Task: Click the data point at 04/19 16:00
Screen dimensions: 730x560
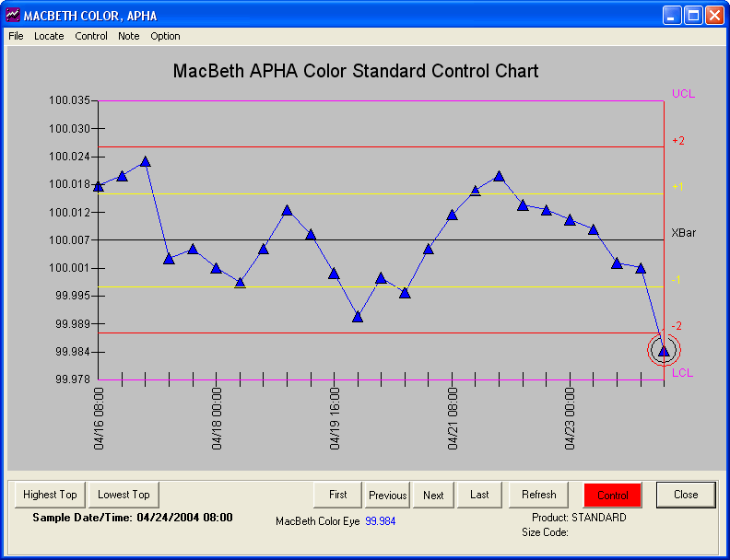Action: (x=334, y=273)
